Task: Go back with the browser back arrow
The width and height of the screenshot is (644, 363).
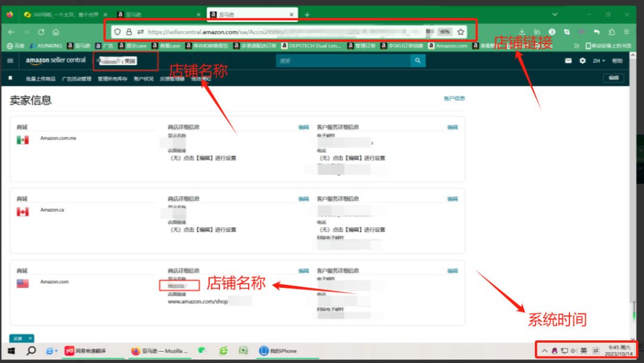Action: [x=11, y=32]
